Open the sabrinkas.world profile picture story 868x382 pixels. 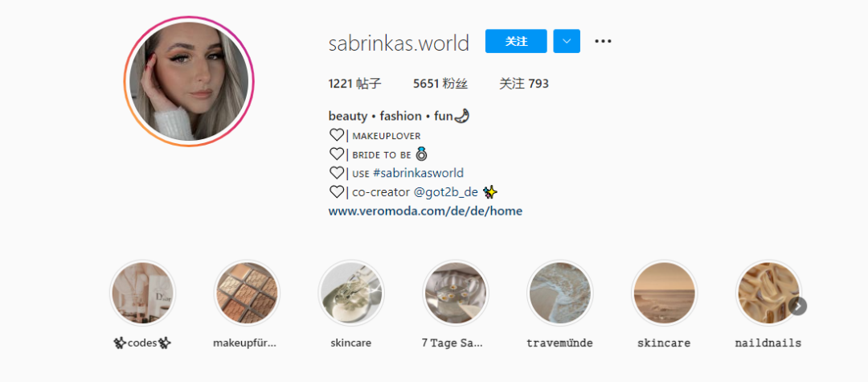(189, 81)
